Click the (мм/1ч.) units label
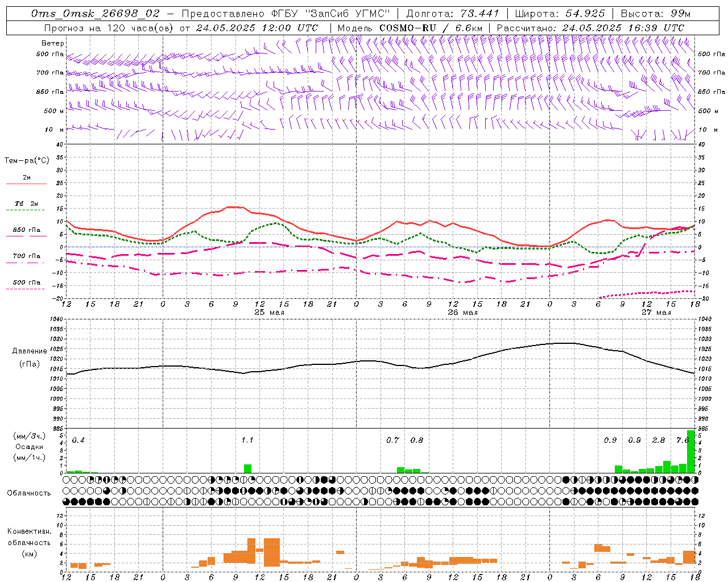The image size is (728, 582). pos(29,458)
